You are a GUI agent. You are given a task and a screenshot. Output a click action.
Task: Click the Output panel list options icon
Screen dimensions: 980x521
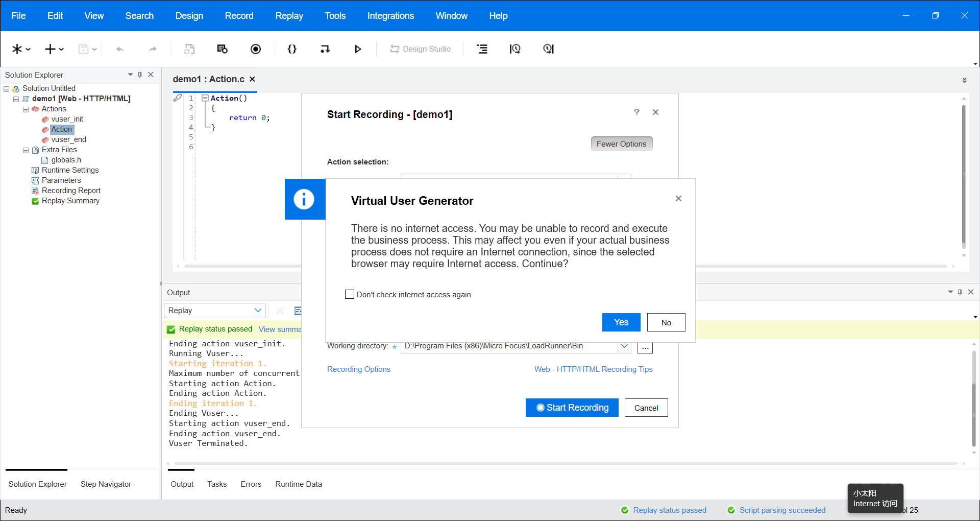298,311
